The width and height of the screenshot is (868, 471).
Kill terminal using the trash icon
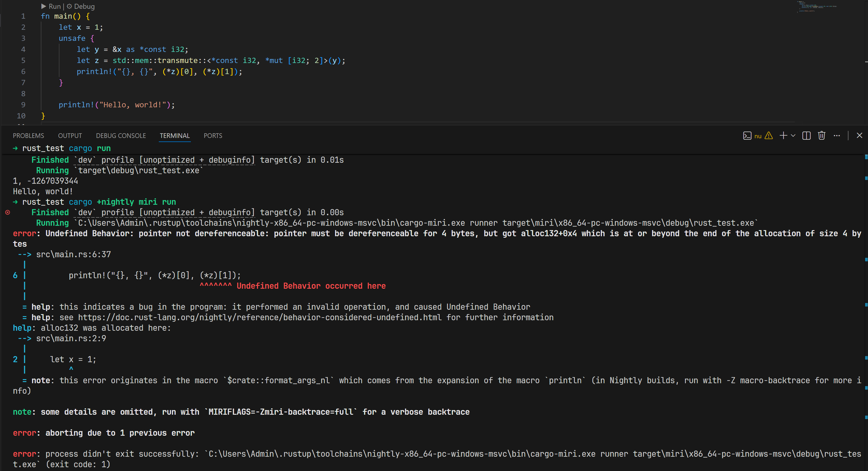[821, 136]
